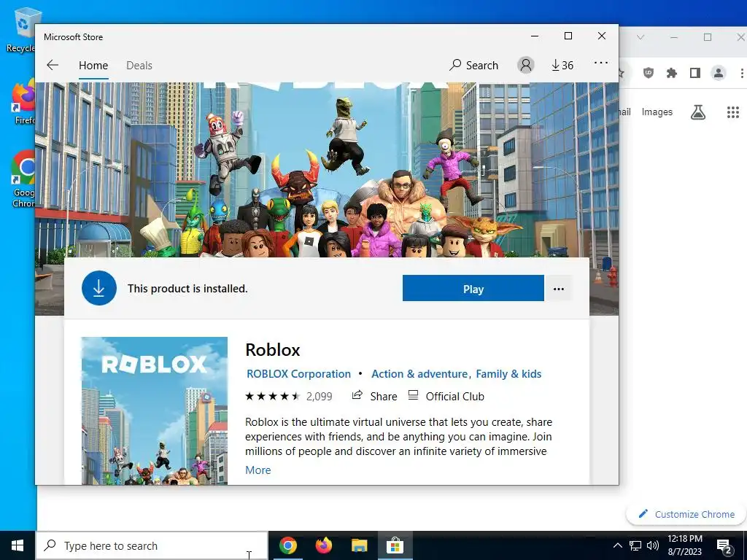Click the star rating with 2,099 reviews
Screen dimensions: 747x560
point(289,396)
